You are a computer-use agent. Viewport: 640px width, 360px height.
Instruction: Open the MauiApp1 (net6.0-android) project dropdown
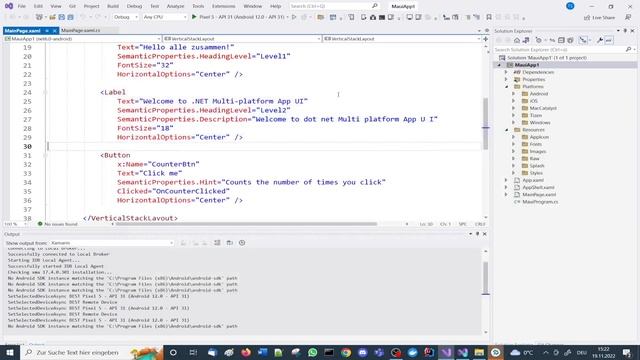[82, 39]
